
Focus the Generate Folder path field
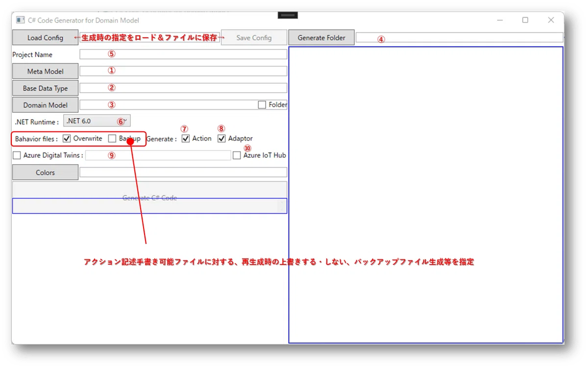pos(460,37)
